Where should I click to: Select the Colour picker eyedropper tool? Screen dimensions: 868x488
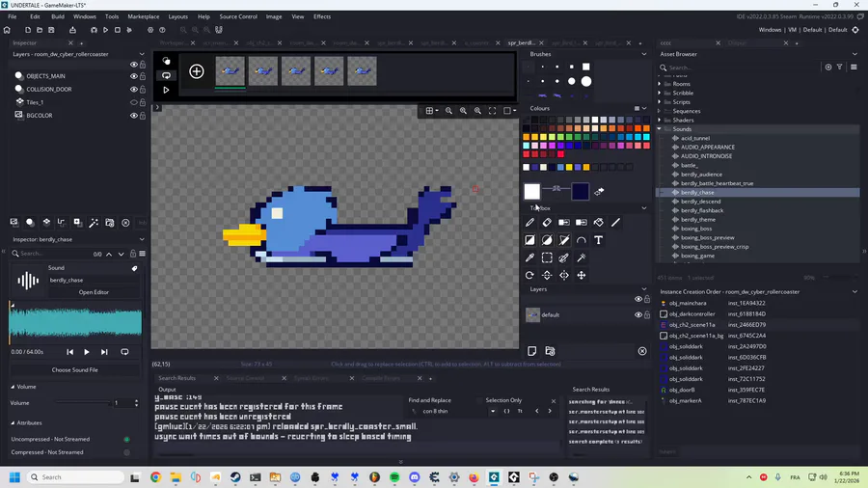coord(529,258)
